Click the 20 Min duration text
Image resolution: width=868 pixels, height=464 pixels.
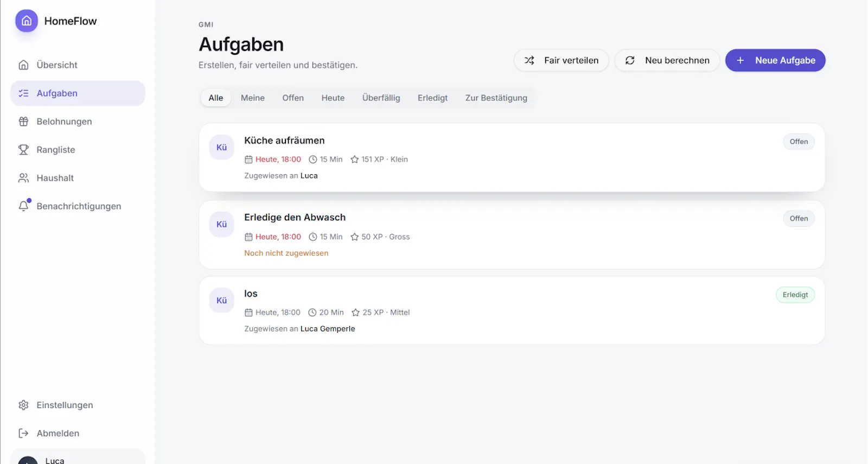point(331,313)
